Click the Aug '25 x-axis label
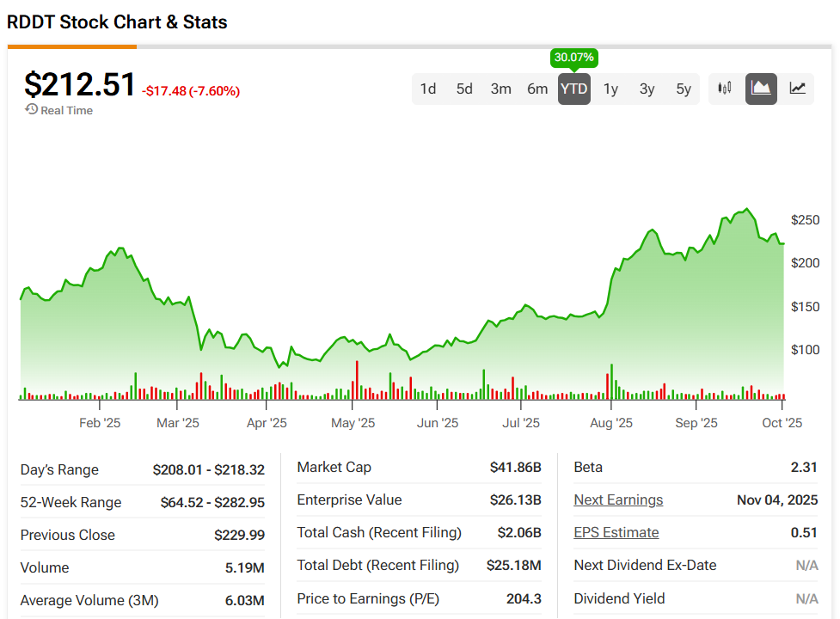The image size is (840, 619). click(x=611, y=423)
